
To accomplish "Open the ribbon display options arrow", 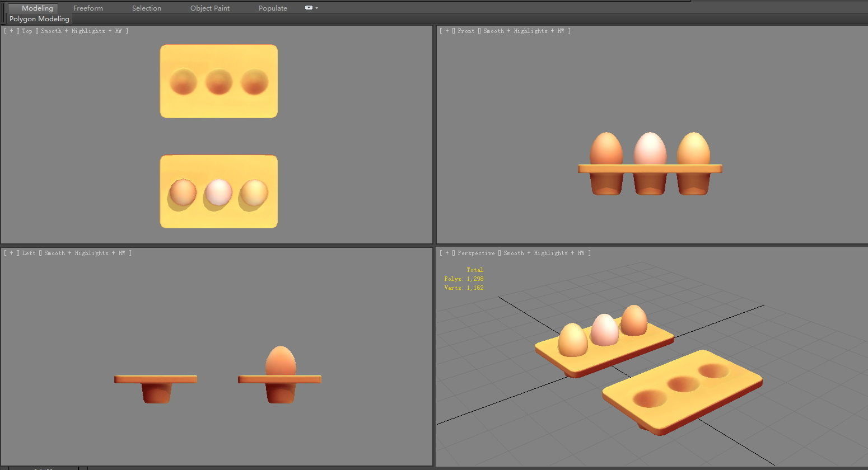I will [x=317, y=8].
